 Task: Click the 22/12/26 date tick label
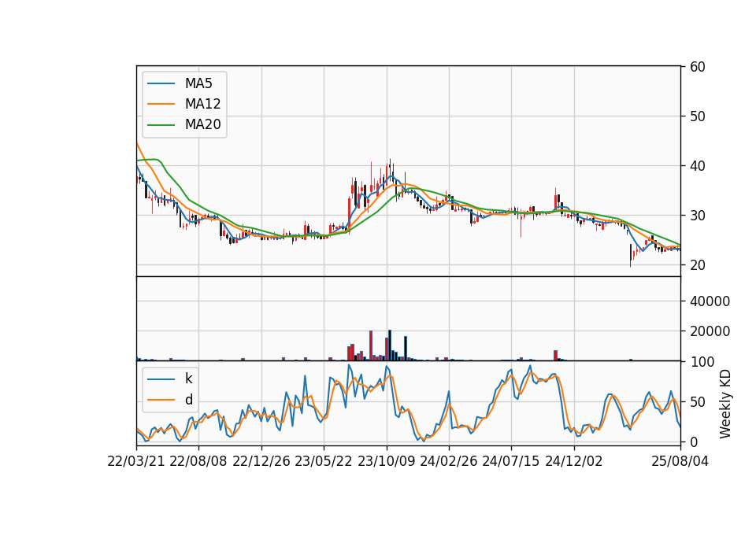[x=261, y=461]
